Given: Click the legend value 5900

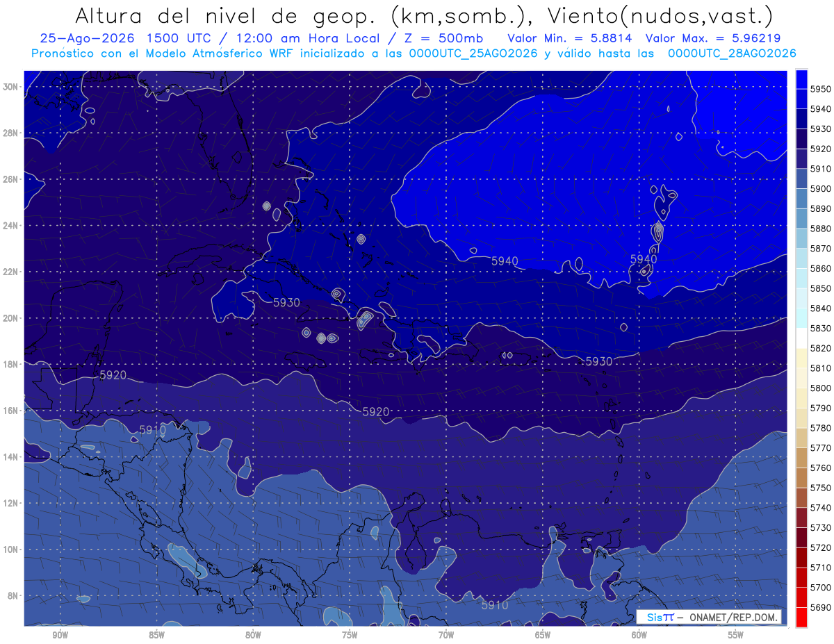Looking at the screenshot, I should click(820, 188).
